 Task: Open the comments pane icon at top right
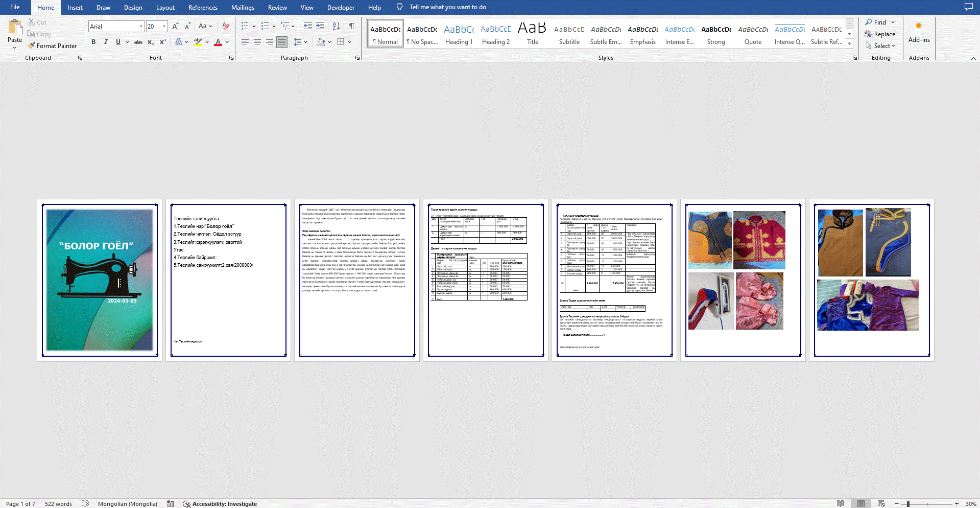968,7
